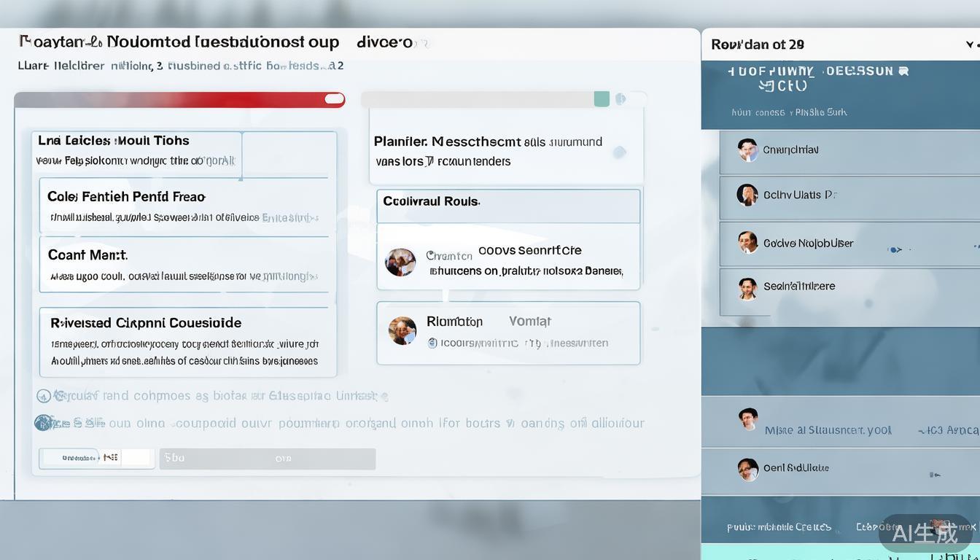Click the Rlomoton profile avatar
The image size is (980, 560).
(402, 330)
